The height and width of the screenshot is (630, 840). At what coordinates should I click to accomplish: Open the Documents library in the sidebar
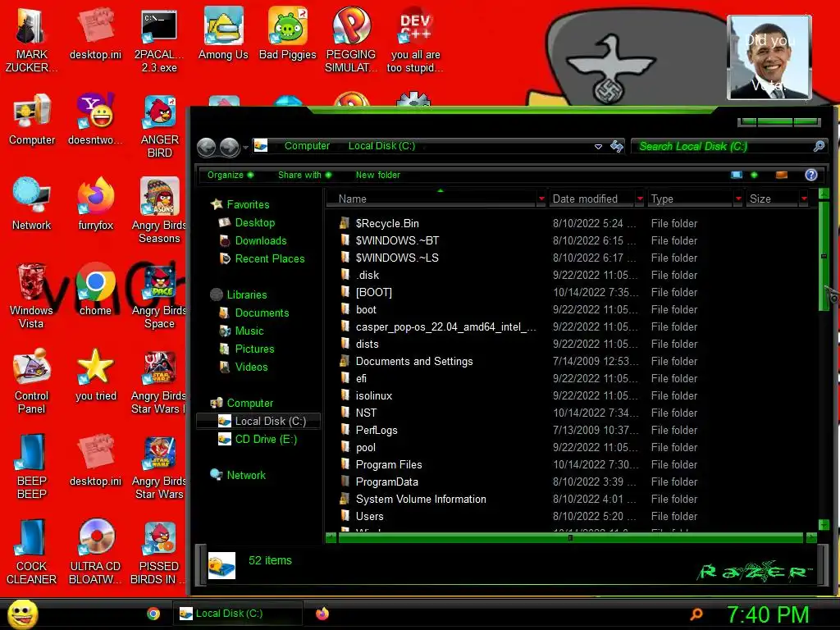[262, 313]
